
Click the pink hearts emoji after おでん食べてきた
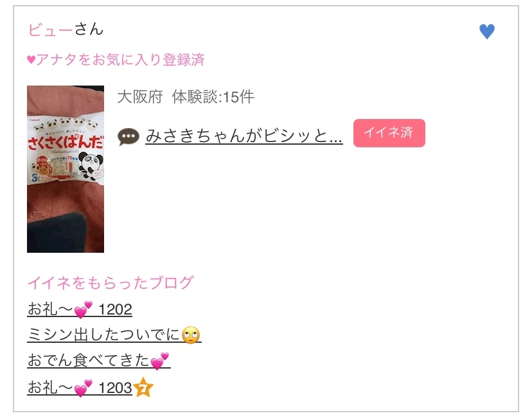click(159, 361)
